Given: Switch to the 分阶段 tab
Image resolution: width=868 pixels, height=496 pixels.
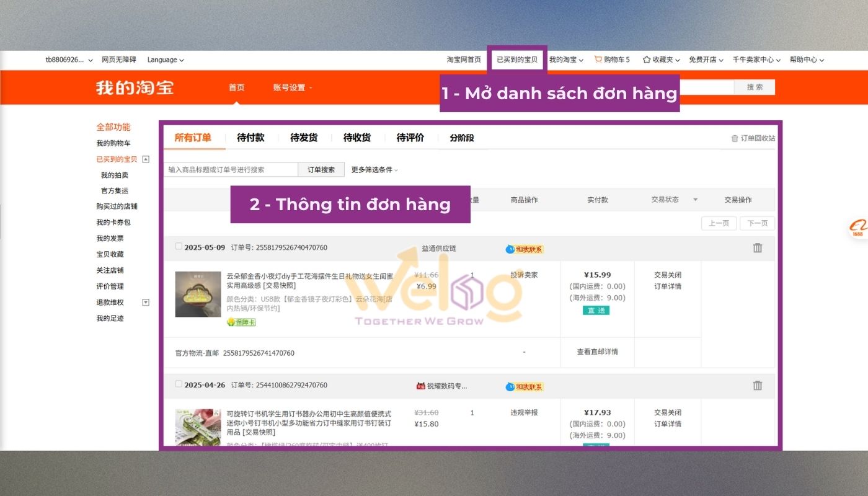Looking at the screenshot, I should 462,138.
